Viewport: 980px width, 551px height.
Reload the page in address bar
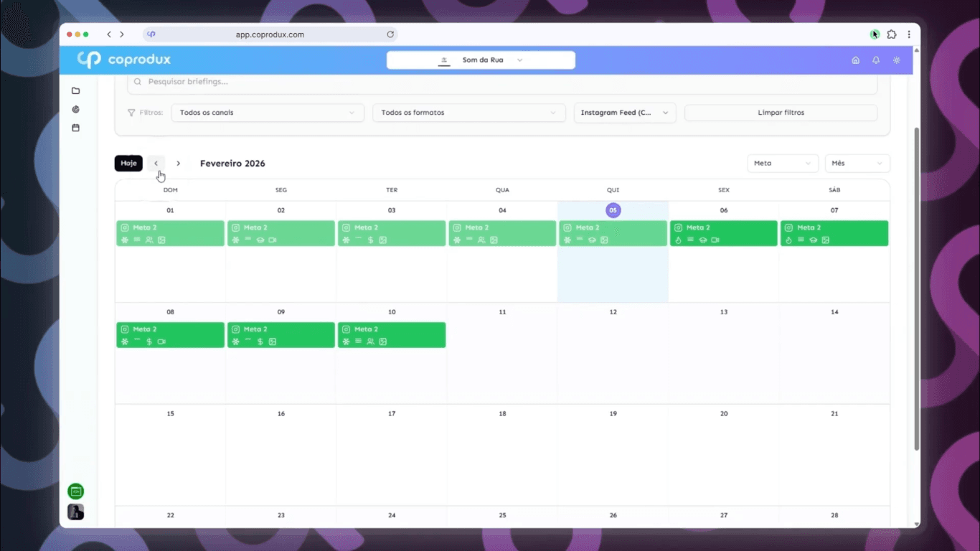pyautogui.click(x=390, y=34)
